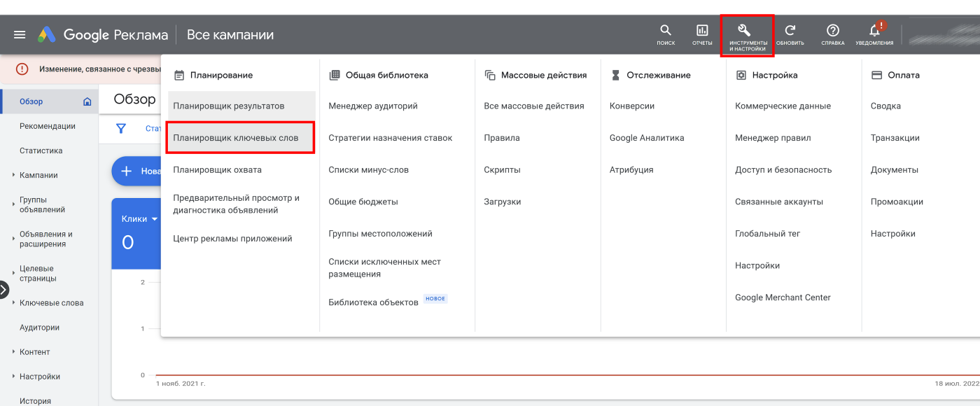The width and height of the screenshot is (980, 406).
Task: Open Менеджер правил
Action: (773, 138)
